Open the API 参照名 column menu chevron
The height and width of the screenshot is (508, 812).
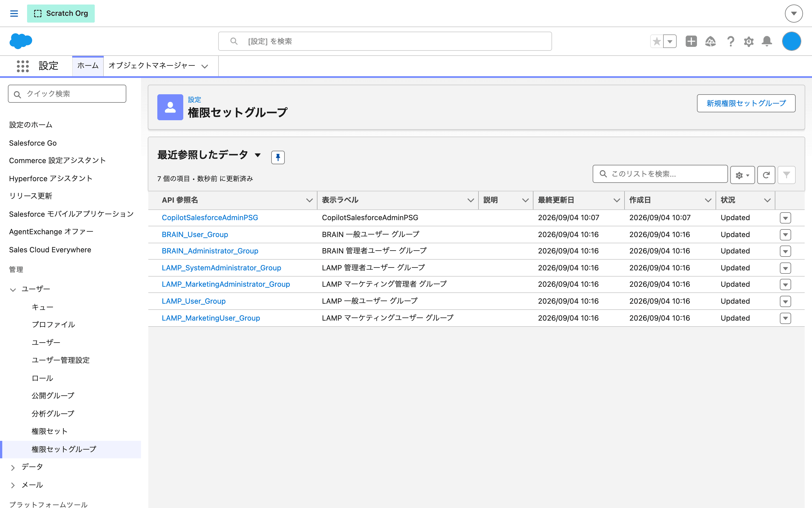[x=309, y=200]
